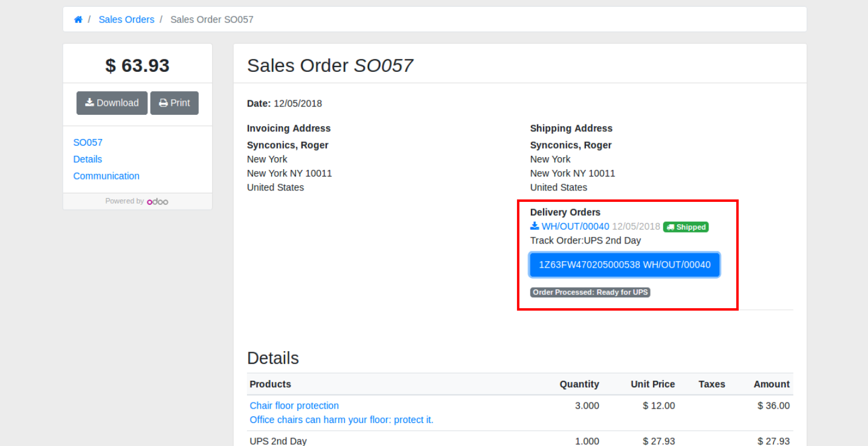The image size is (868, 446).
Task: Click the Office chairs can harm your floor description
Action: [x=341, y=419]
